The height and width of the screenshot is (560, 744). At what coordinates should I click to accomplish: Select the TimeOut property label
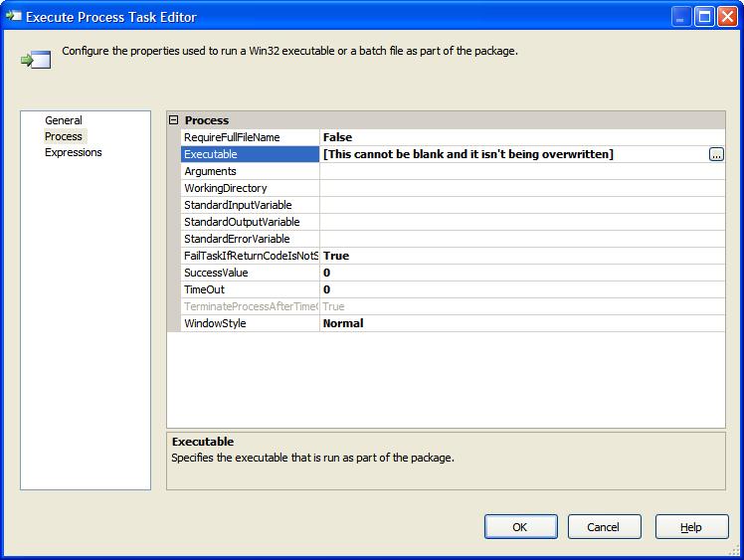(x=250, y=289)
